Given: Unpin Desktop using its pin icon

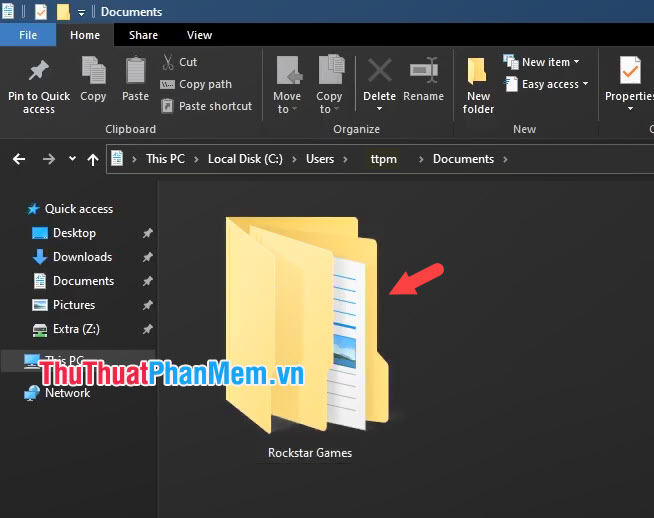Looking at the screenshot, I should click(148, 233).
